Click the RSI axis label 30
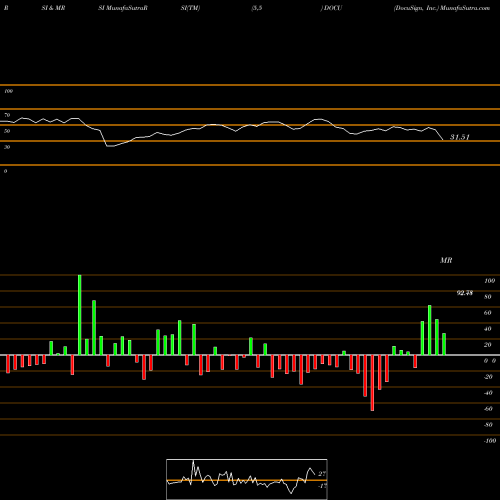This screenshot has height=500, width=500. (x=7, y=147)
